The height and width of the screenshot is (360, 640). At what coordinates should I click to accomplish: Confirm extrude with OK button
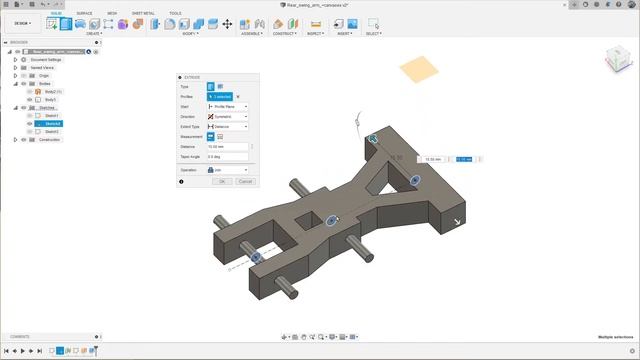(222, 181)
